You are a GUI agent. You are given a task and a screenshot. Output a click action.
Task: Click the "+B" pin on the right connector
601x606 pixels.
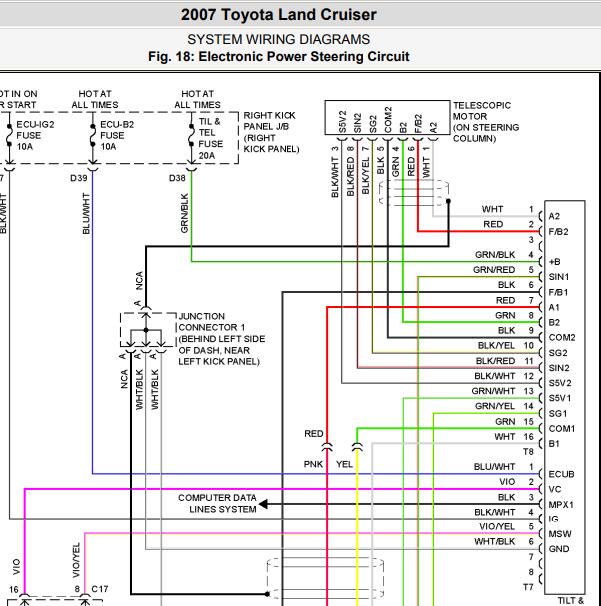(x=555, y=262)
